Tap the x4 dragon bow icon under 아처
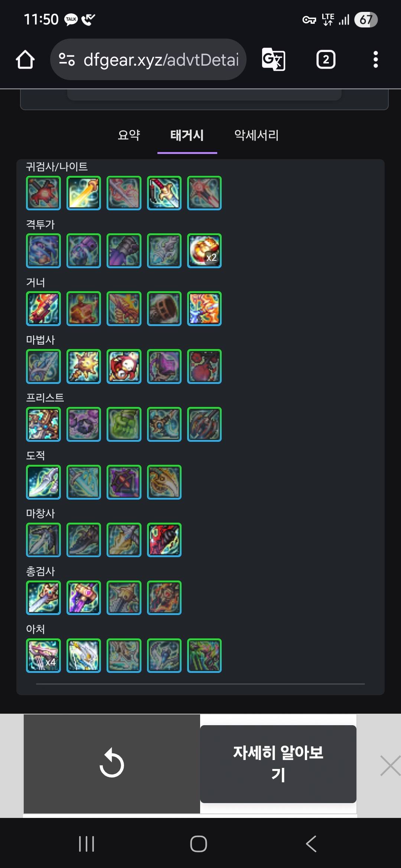 pyautogui.click(x=43, y=656)
